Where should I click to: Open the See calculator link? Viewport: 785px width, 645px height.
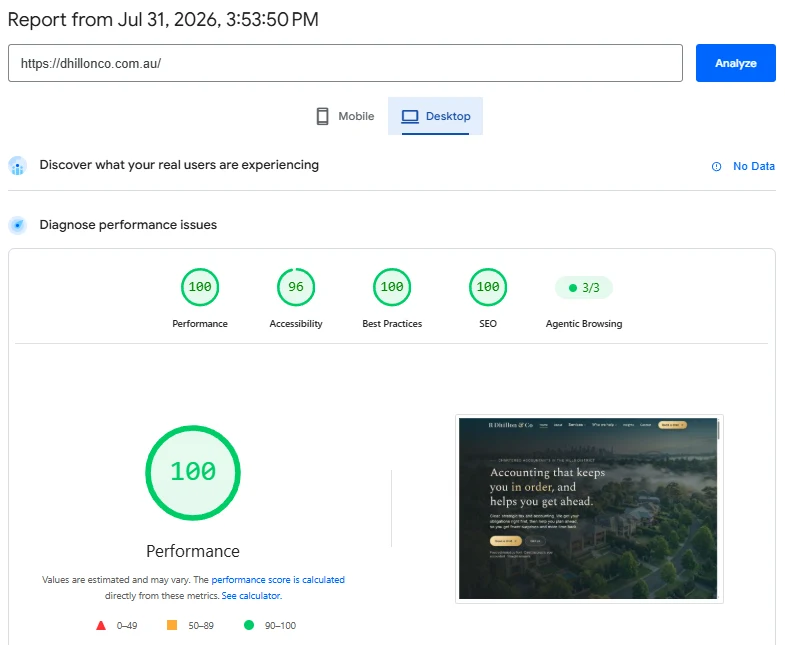tap(251, 595)
